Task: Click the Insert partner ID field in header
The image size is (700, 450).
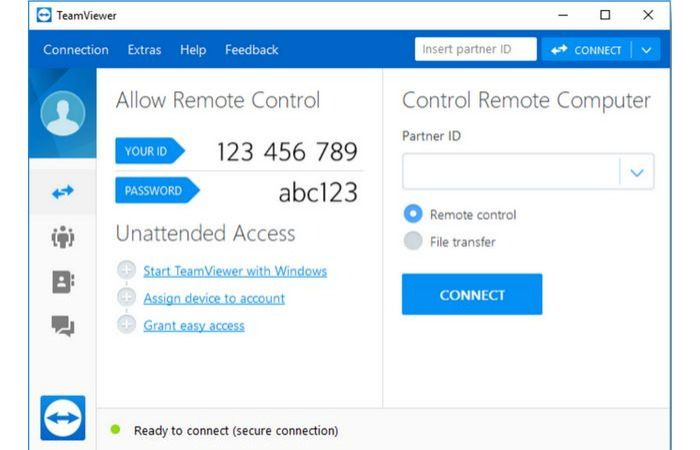Action: [x=474, y=50]
